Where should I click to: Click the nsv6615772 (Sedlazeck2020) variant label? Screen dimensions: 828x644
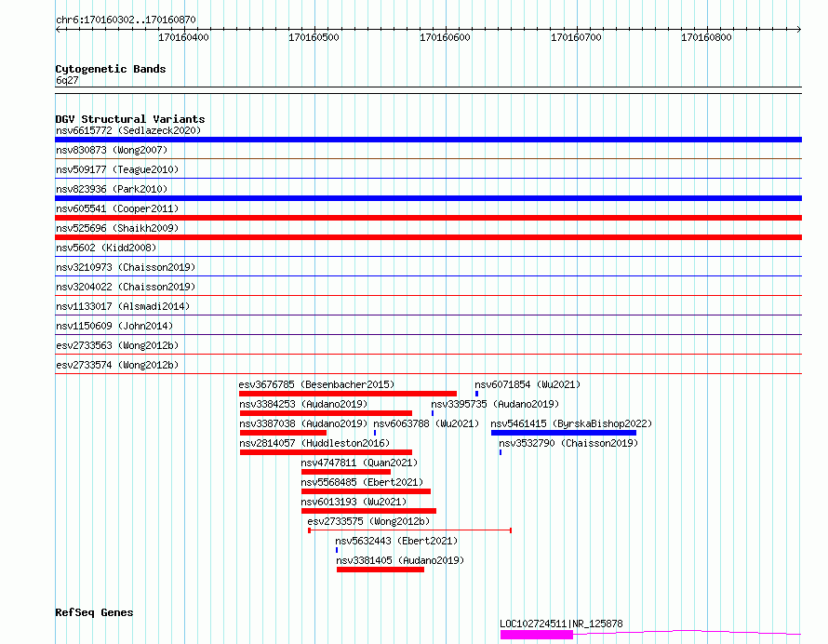128,130
